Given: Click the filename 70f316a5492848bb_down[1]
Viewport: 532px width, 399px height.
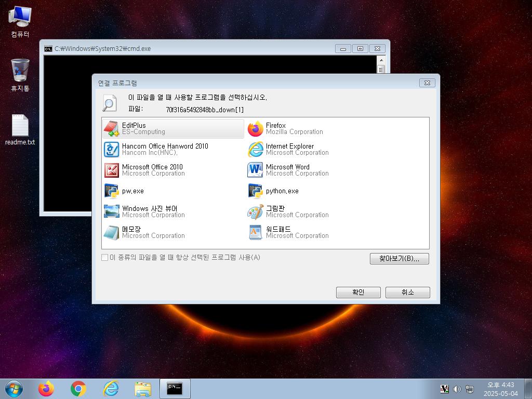Looking at the screenshot, I should (205, 110).
